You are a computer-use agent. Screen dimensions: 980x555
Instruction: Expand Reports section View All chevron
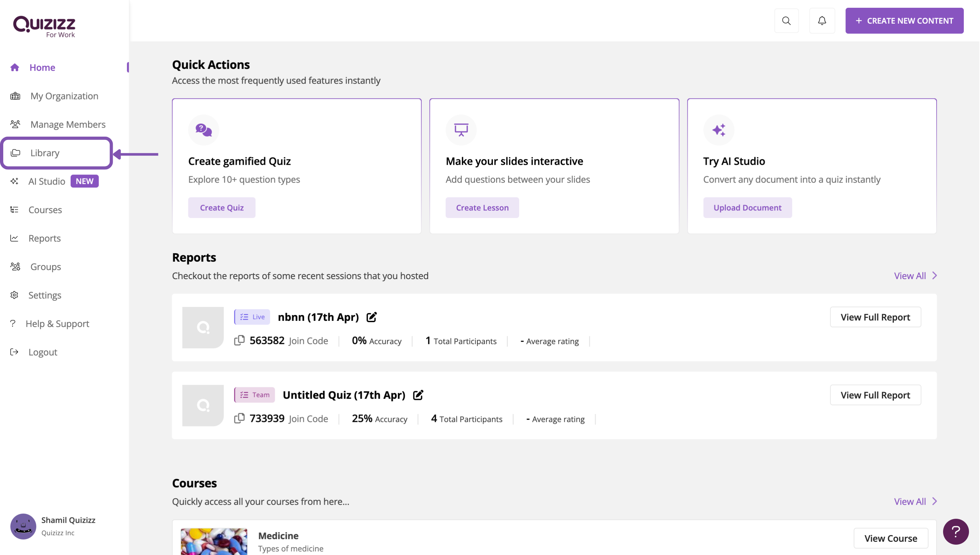pyautogui.click(x=934, y=276)
